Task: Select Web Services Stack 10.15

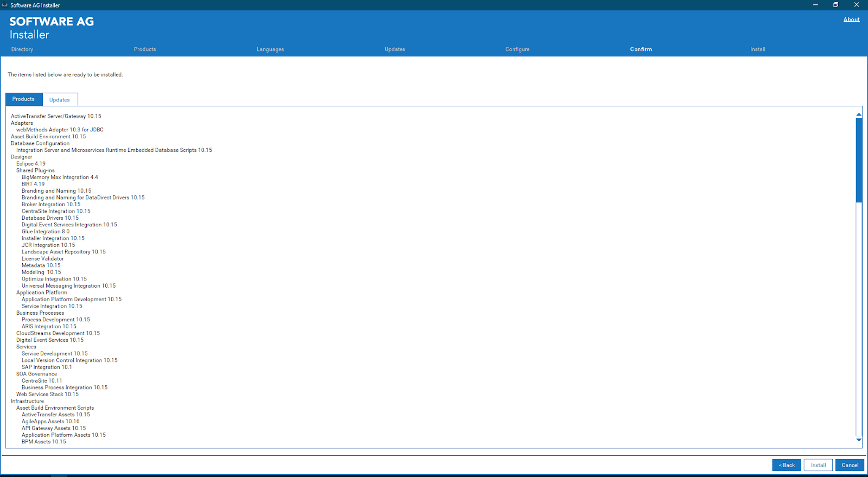Action: (x=47, y=395)
